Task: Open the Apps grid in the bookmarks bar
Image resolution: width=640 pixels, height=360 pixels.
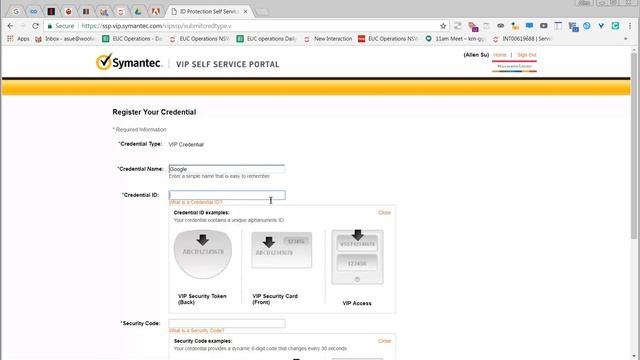Action: [x=18, y=39]
